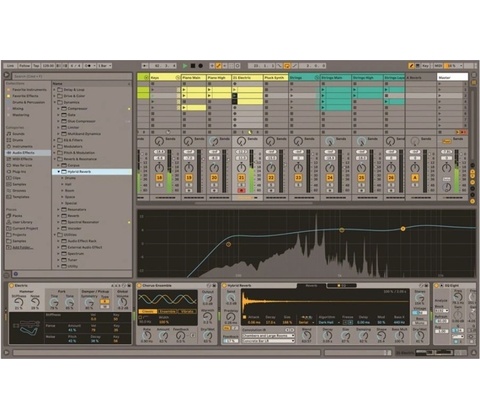480x420 pixels.
Task: Click the browser search field
Action: (72, 76)
